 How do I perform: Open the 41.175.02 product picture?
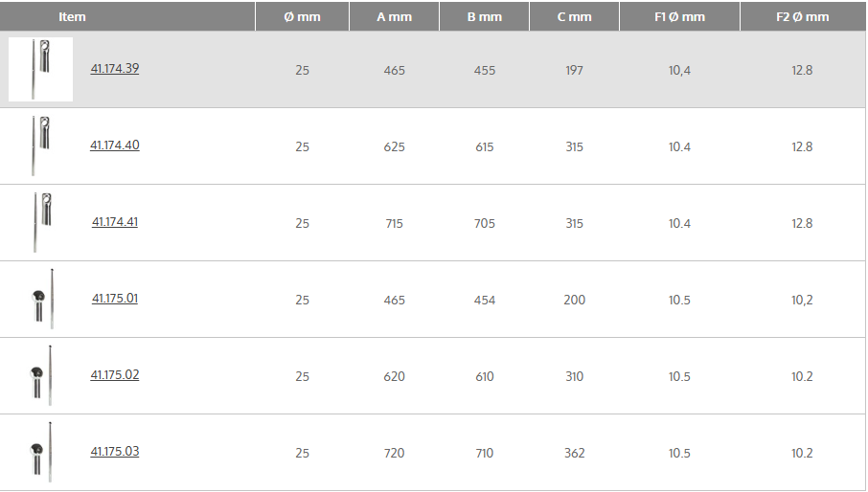click(42, 375)
